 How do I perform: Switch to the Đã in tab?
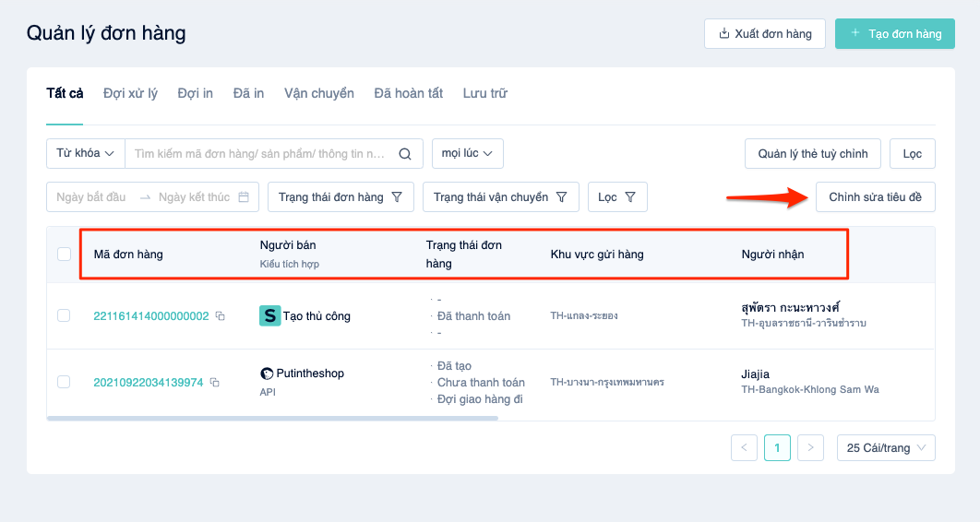click(x=248, y=94)
